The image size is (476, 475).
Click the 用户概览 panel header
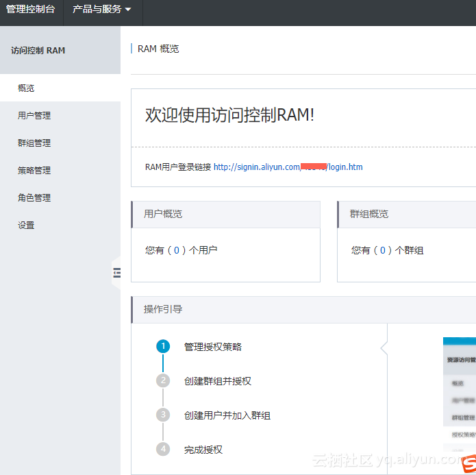(x=225, y=215)
